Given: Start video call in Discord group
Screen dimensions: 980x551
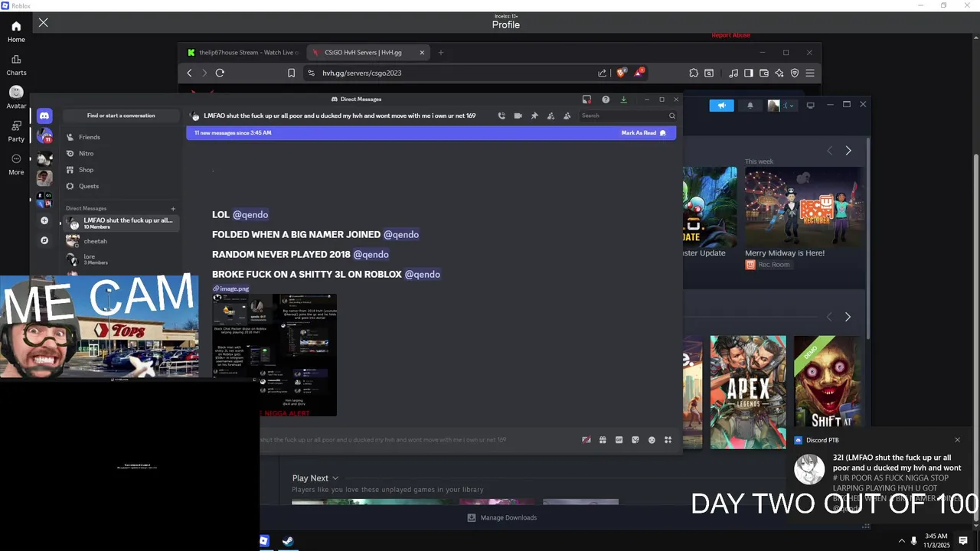Looking at the screenshot, I should [x=518, y=116].
